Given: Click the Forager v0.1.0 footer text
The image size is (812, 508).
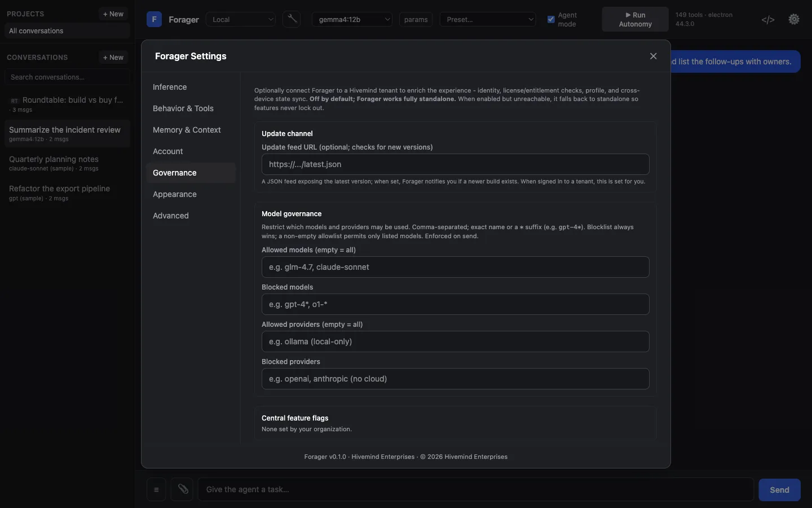Looking at the screenshot, I should point(405,457).
